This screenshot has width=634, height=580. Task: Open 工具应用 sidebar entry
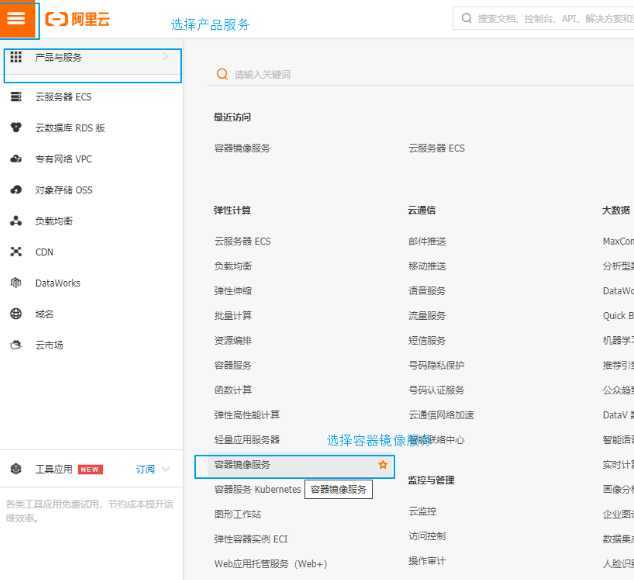[54, 469]
